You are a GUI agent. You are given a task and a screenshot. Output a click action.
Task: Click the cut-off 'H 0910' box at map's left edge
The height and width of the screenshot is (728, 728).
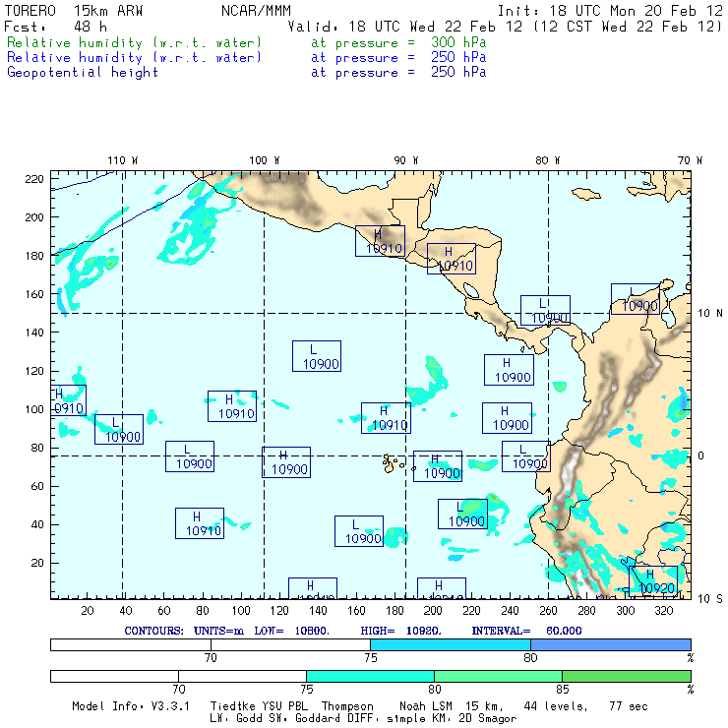[68, 400]
